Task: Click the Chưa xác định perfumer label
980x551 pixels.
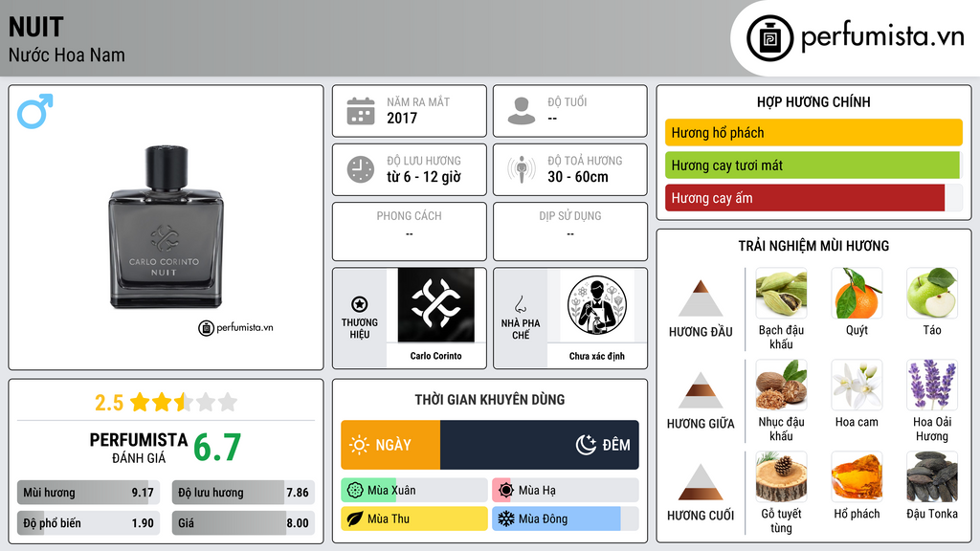Action: click(597, 356)
